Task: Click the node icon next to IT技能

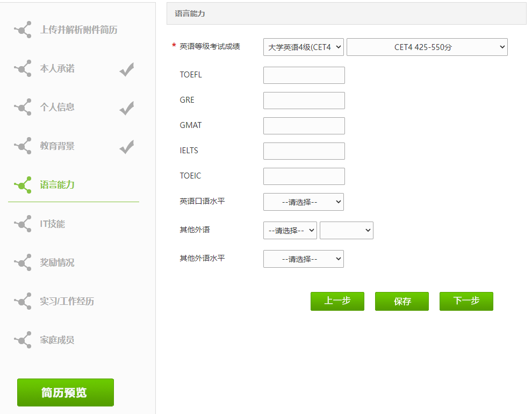Action: pos(23,224)
